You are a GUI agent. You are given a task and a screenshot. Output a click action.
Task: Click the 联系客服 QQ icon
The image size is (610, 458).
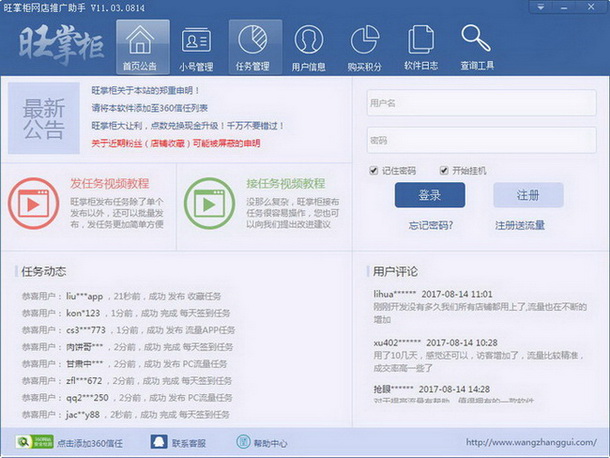tap(159, 442)
